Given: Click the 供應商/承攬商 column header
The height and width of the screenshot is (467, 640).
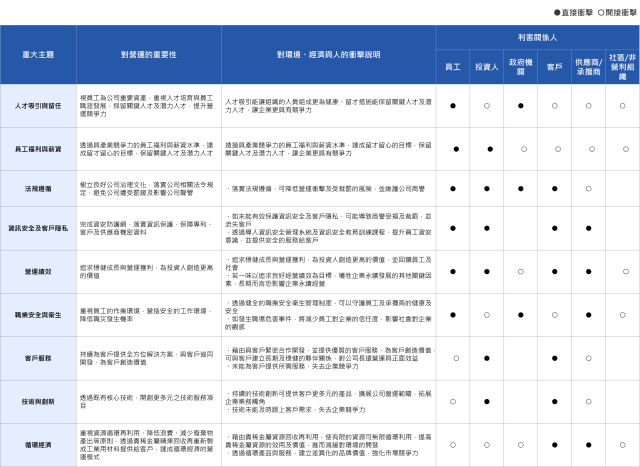Looking at the screenshot, I should [588, 66].
